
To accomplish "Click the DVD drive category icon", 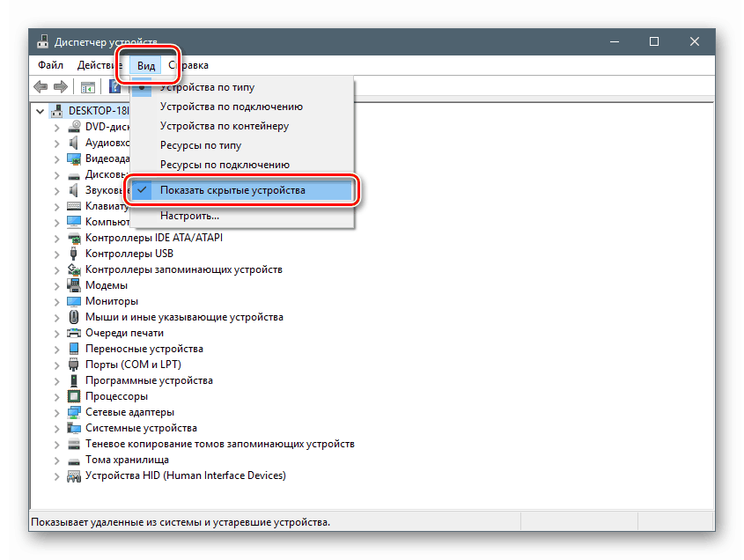I will coord(74,126).
